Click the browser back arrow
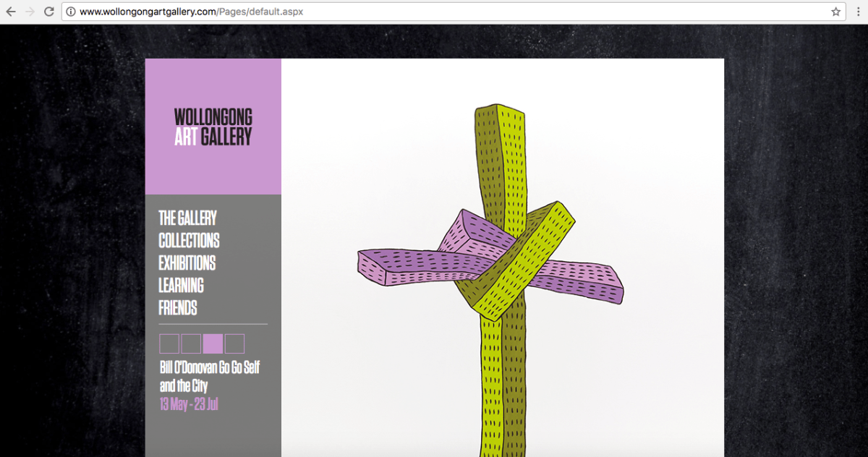Viewport: 868px width, 457px height. point(11,12)
